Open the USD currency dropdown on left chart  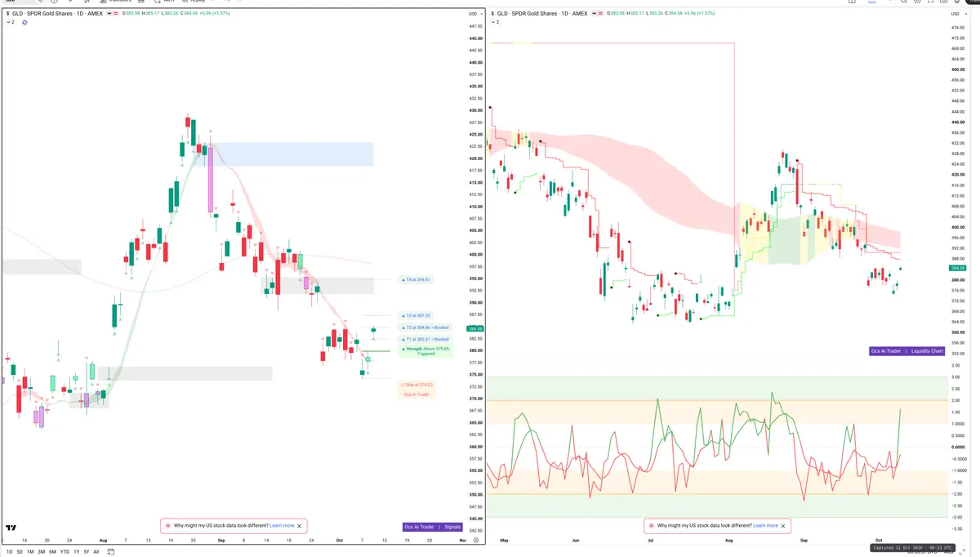point(474,14)
